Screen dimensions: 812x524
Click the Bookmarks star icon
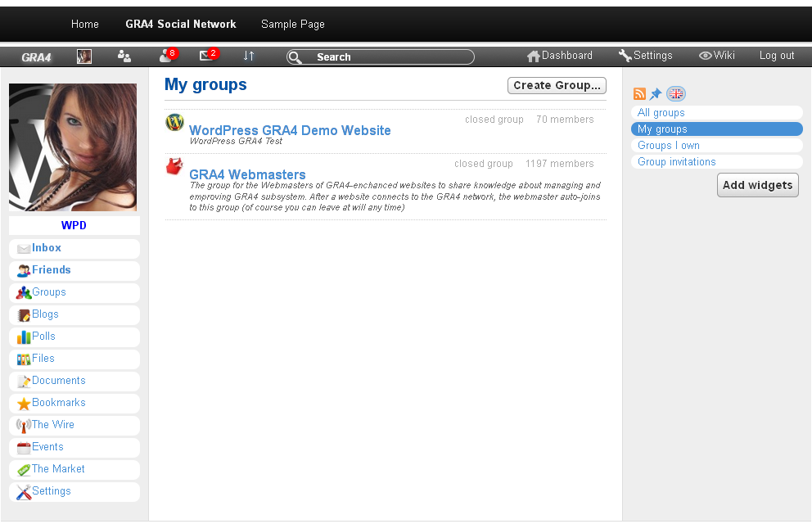[x=24, y=404]
